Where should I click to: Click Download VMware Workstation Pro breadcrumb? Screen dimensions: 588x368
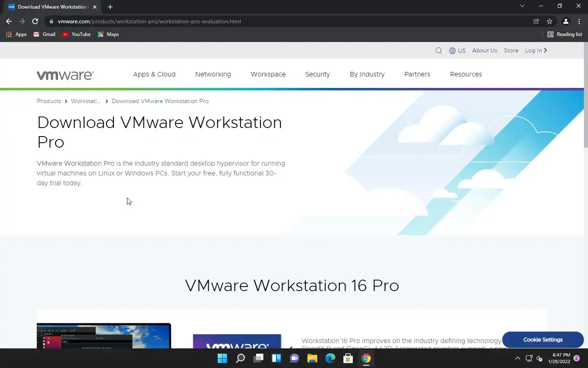pos(160,101)
